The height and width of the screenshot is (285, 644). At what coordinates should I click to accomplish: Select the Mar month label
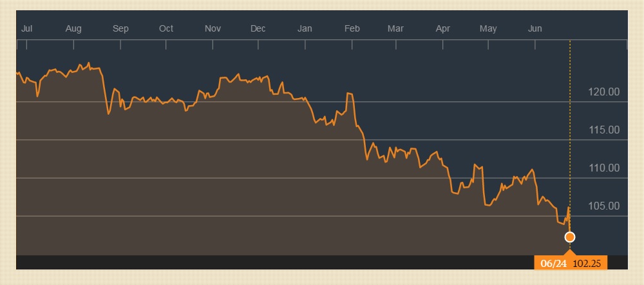[x=395, y=28]
